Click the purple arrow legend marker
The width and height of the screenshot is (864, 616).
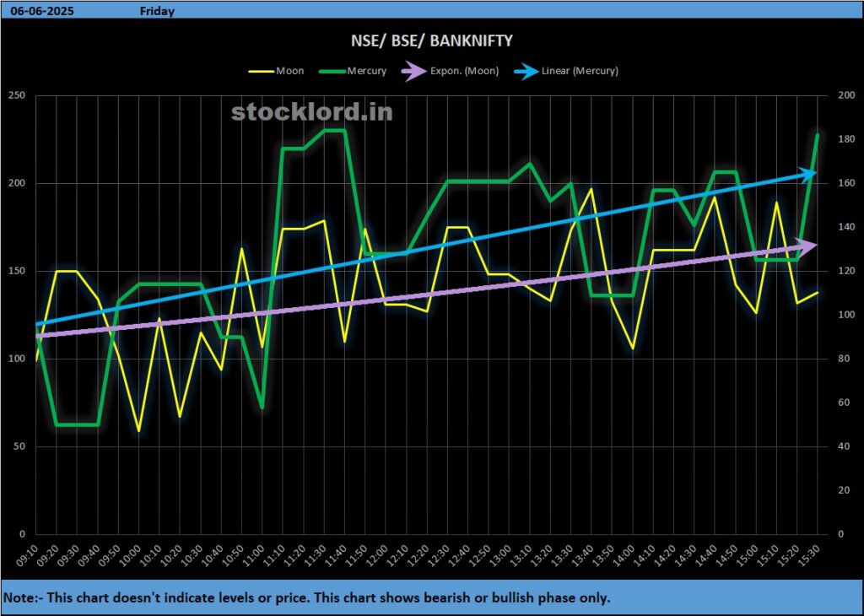(414, 71)
